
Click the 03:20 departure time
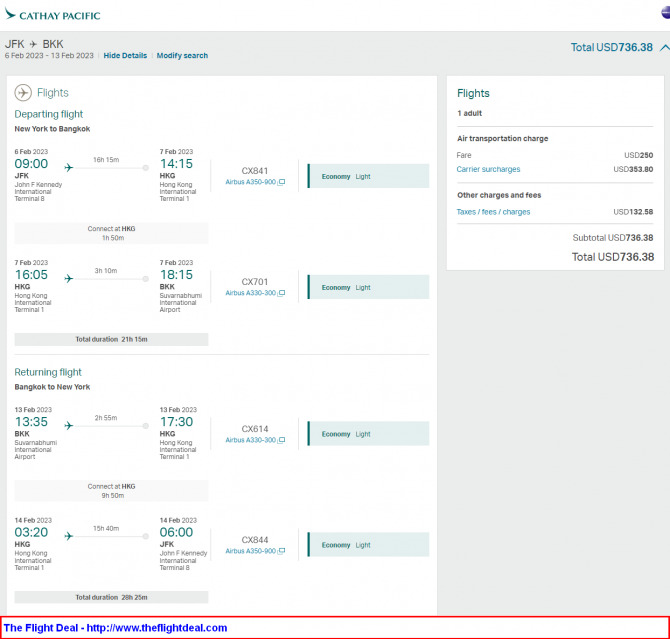click(31, 533)
